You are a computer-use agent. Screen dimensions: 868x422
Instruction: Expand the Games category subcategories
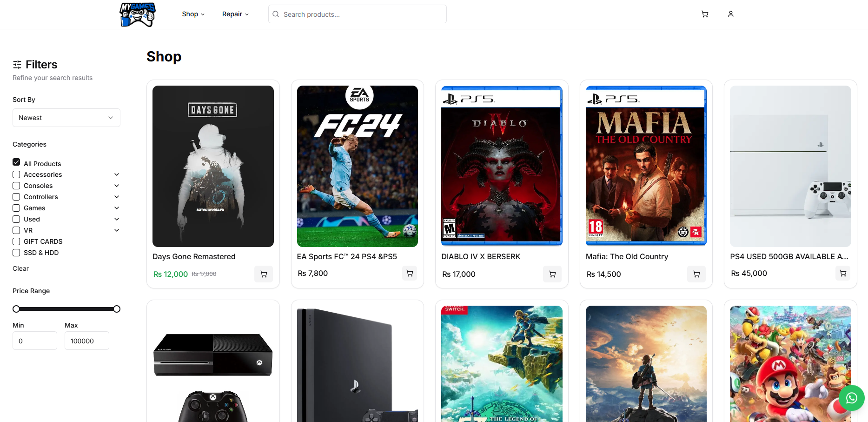point(117,208)
